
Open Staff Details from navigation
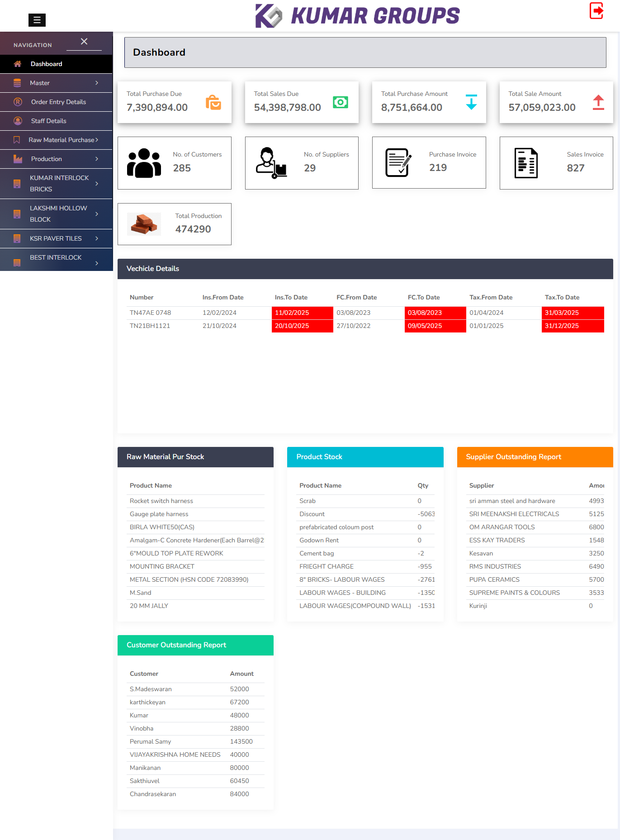[x=48, y=121]
